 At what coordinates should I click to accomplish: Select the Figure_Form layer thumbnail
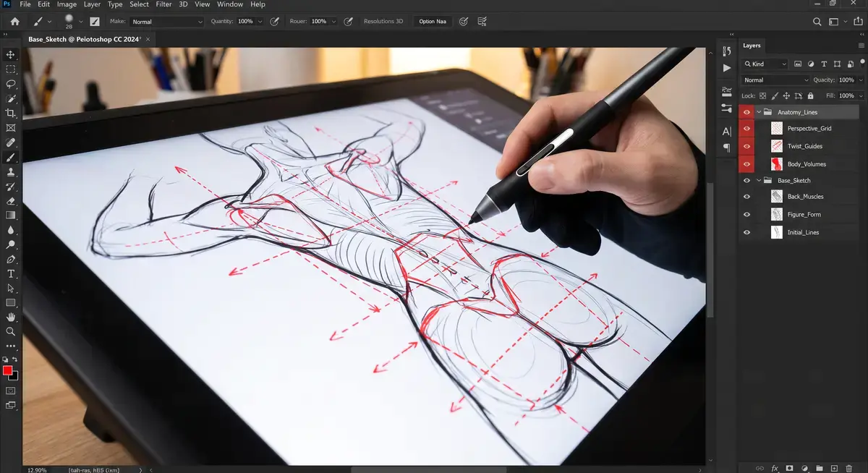pyautogui.click(x=777, y=215)
